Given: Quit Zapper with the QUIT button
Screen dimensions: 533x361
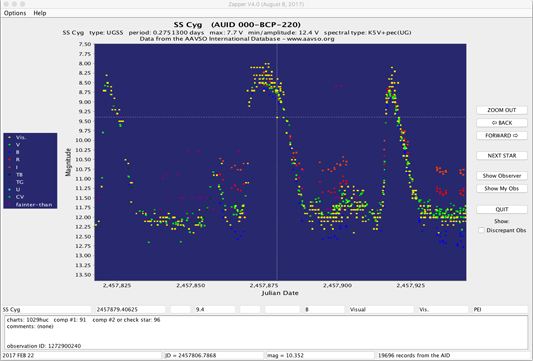Looking at the screenshot, I should click(502, 209).
